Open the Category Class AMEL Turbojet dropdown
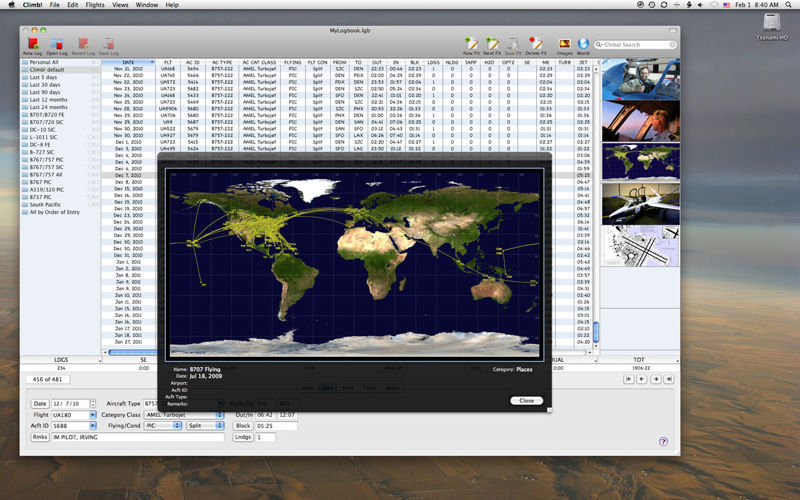The width and height of the screenshot is (800, 500). (184, 414)
